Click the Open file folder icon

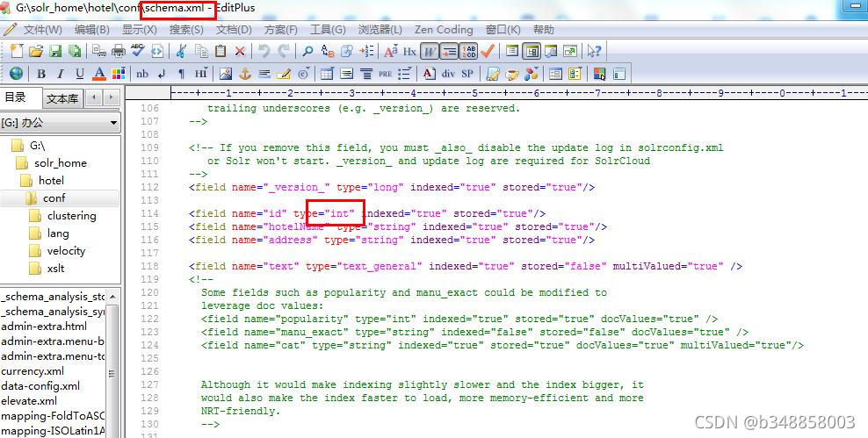click(36, 51)
